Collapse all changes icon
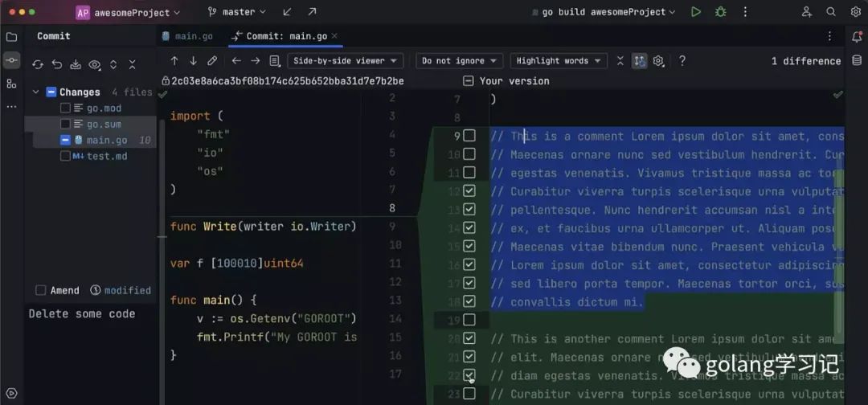Screen dimensions: 868x405 click(x=133, y=65)
